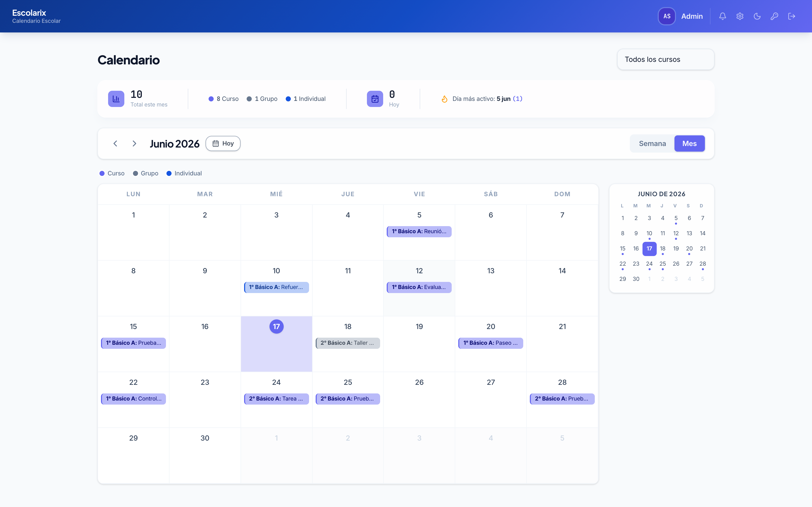Open the Todos los cursos dropdown

coord(666,59)
